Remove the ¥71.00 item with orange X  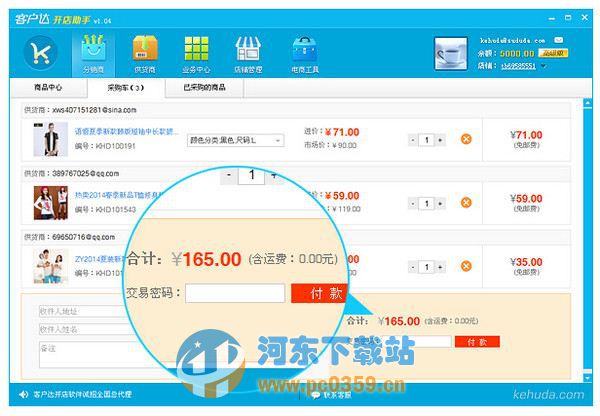[x=466, y=139]
